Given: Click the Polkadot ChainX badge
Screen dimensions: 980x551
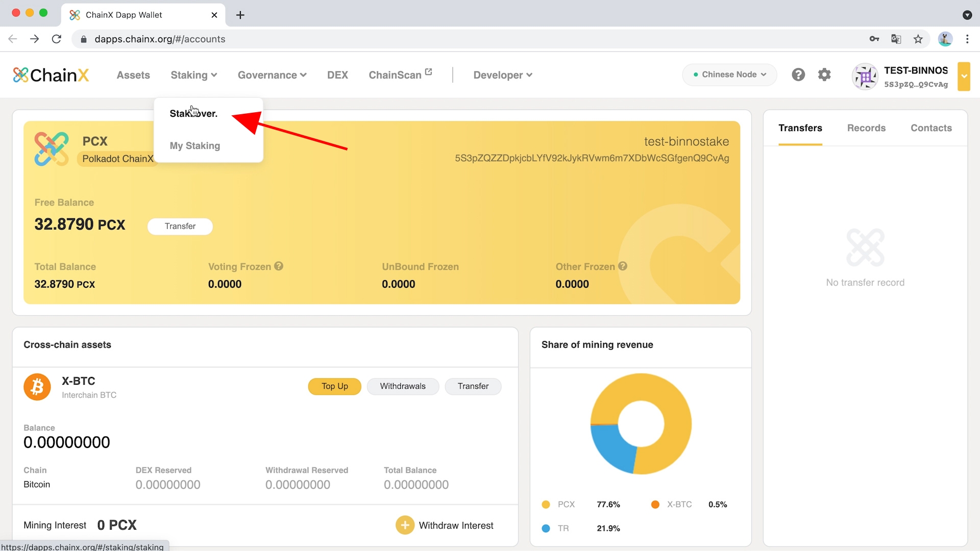Looking at the screenshot, I should (x=118, y=159).
